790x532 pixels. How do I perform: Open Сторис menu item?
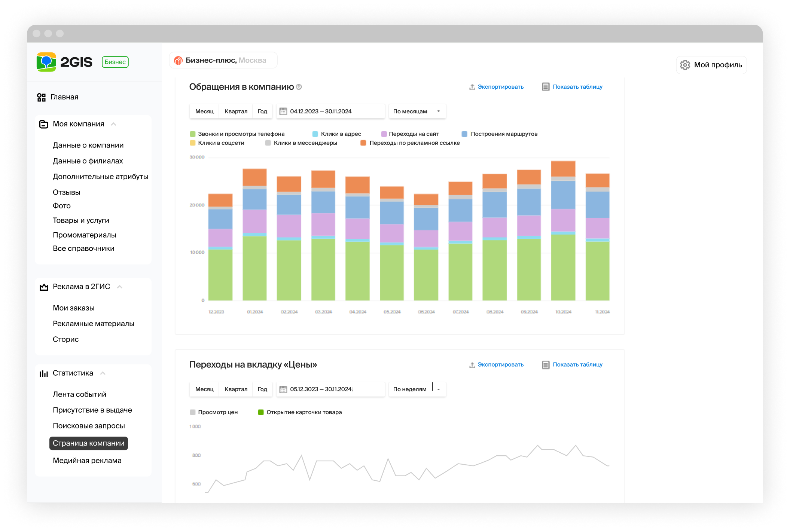(x=66, y=340)
